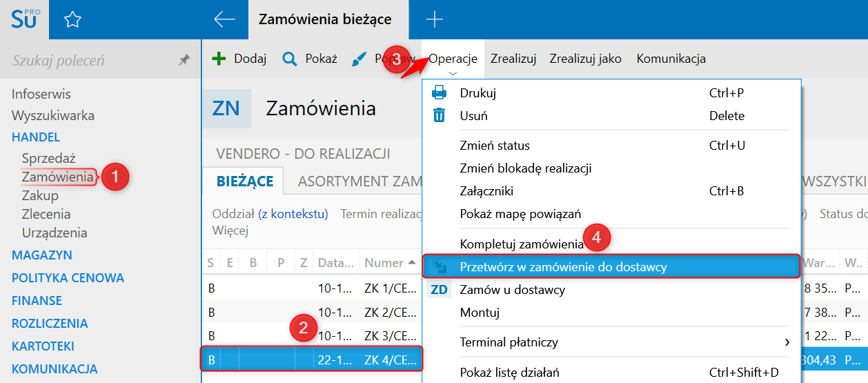Select Przetwórz w zamówienie do dostawcy

(x=611, y=266)
